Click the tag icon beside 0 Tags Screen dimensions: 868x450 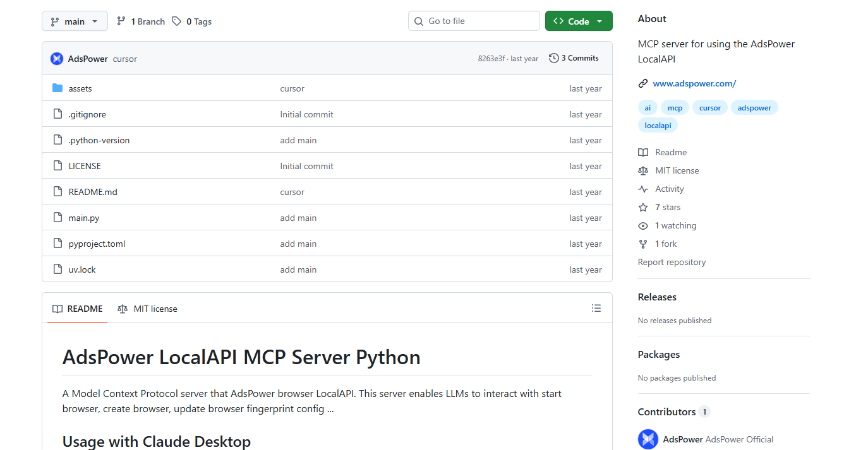pos(177,21)
